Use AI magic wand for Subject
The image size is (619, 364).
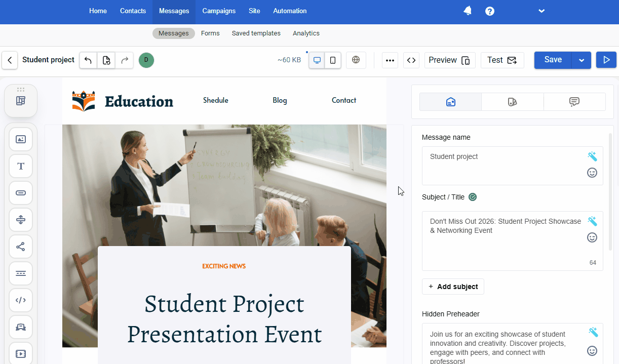click(592, 221)
